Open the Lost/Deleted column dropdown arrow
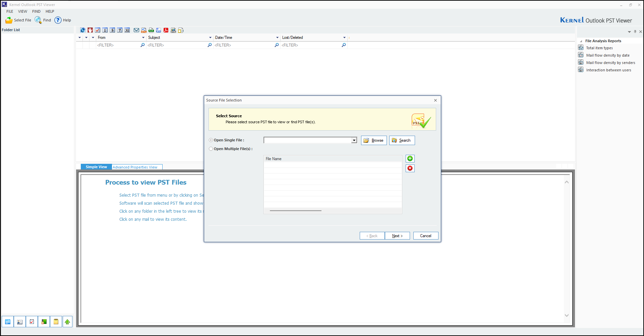Screen dimensions: 644x336 tap(344, 38)
